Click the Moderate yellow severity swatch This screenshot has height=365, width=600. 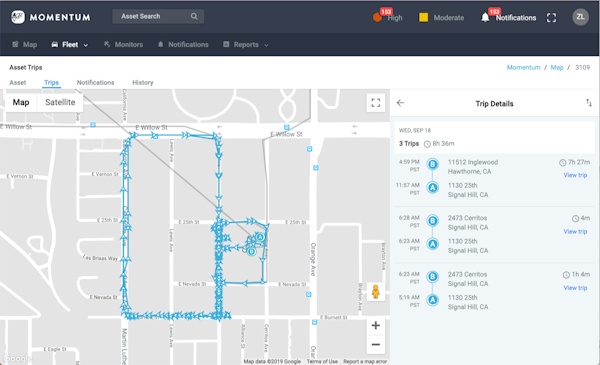coord(423,18)
